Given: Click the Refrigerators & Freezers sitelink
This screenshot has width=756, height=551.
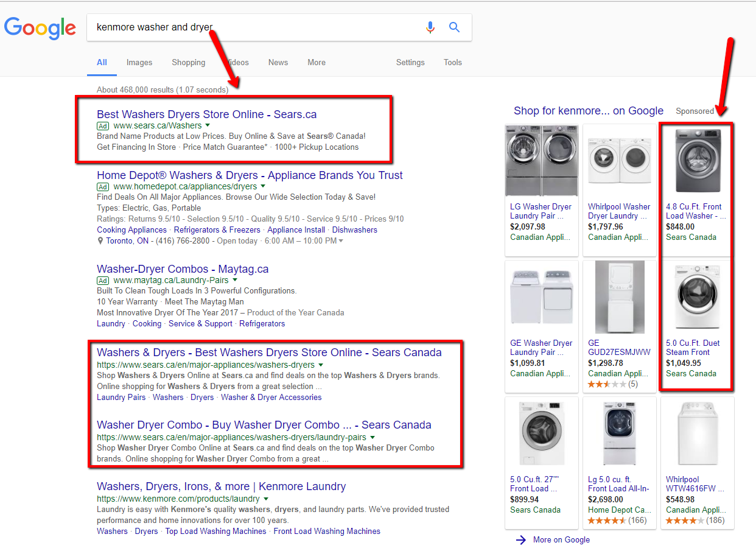Looking at the screenshot, I should point(217,230).
